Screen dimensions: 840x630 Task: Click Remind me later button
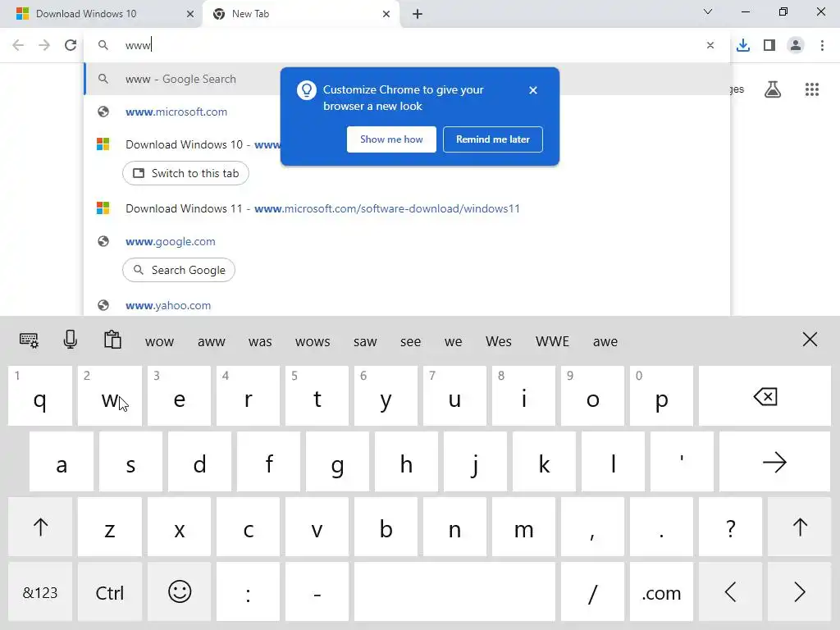click(493, 139)
